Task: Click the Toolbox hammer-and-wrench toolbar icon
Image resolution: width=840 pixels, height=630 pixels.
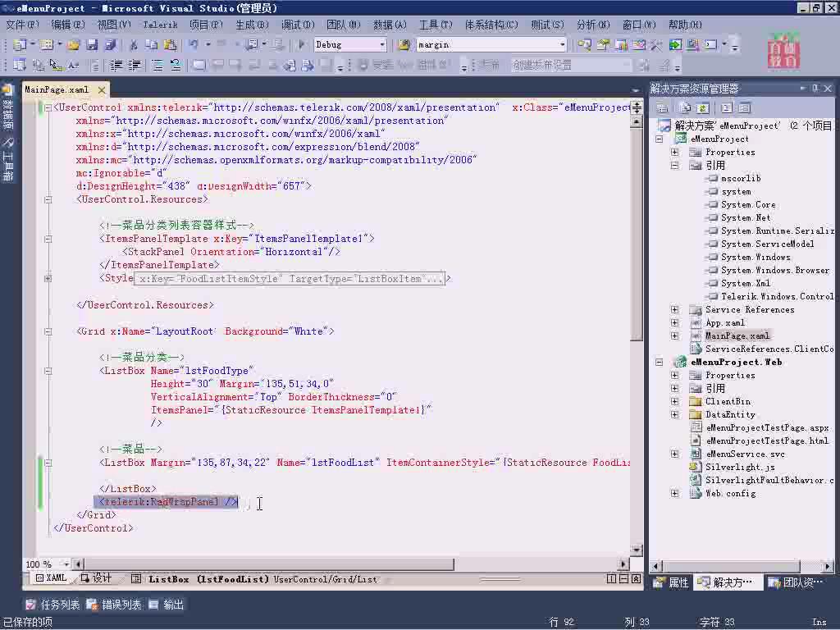Action: pos(656,45)
